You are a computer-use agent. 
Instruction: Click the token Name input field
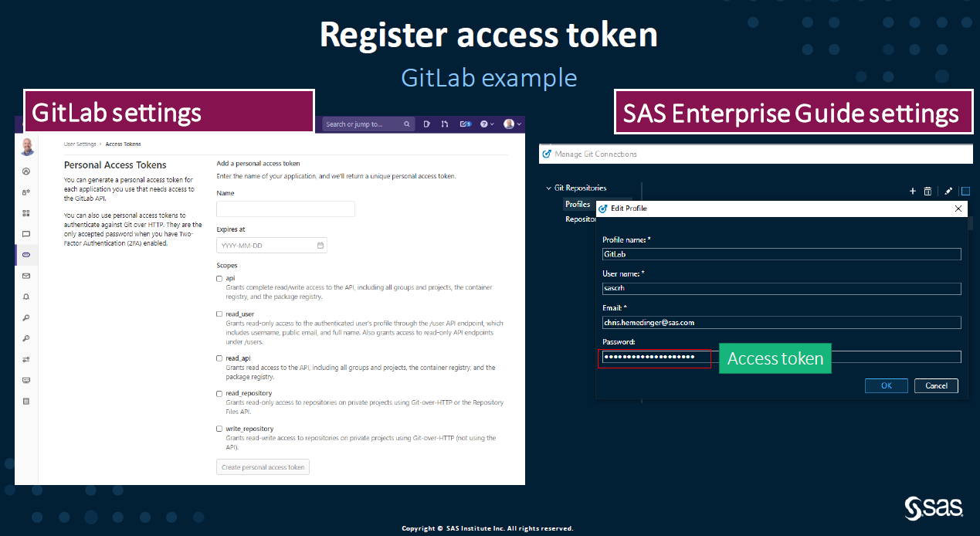(286, 209)
